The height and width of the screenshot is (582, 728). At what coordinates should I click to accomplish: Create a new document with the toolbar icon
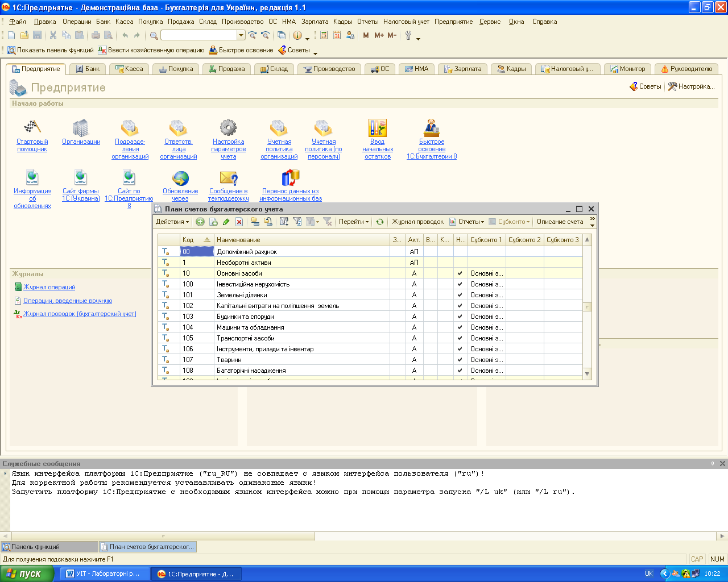click(11, 35)
